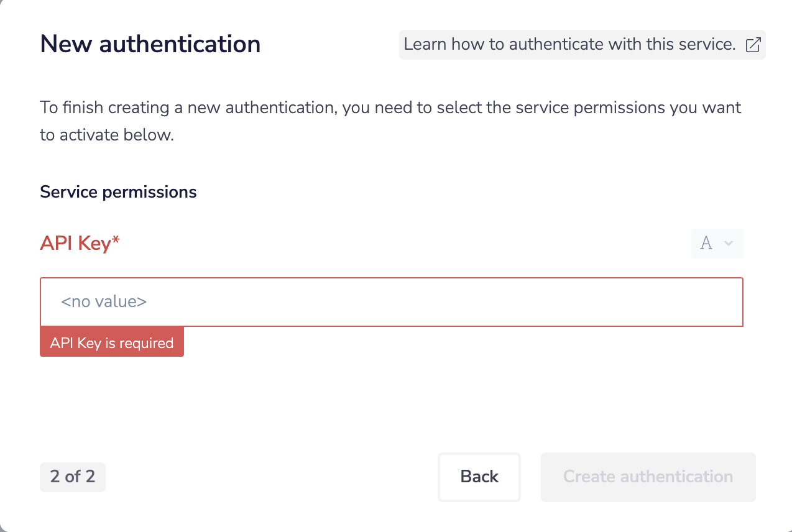Click the 'API Key is required' error badge

(x=112, y=342)
